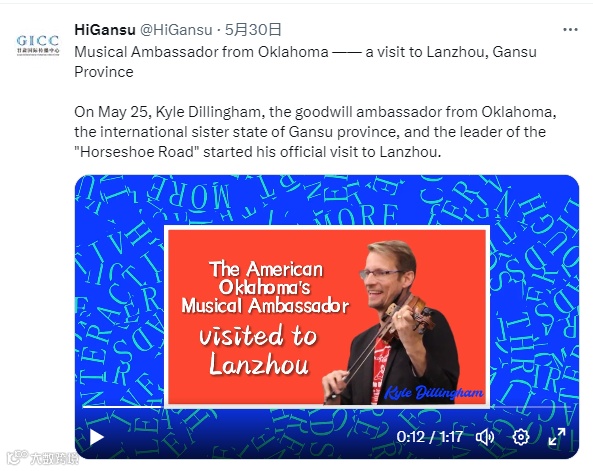This screenshot has height=471, width=593.
Task: Click the 0:12 / 1:17 time display
Action: tap(429, 437)
